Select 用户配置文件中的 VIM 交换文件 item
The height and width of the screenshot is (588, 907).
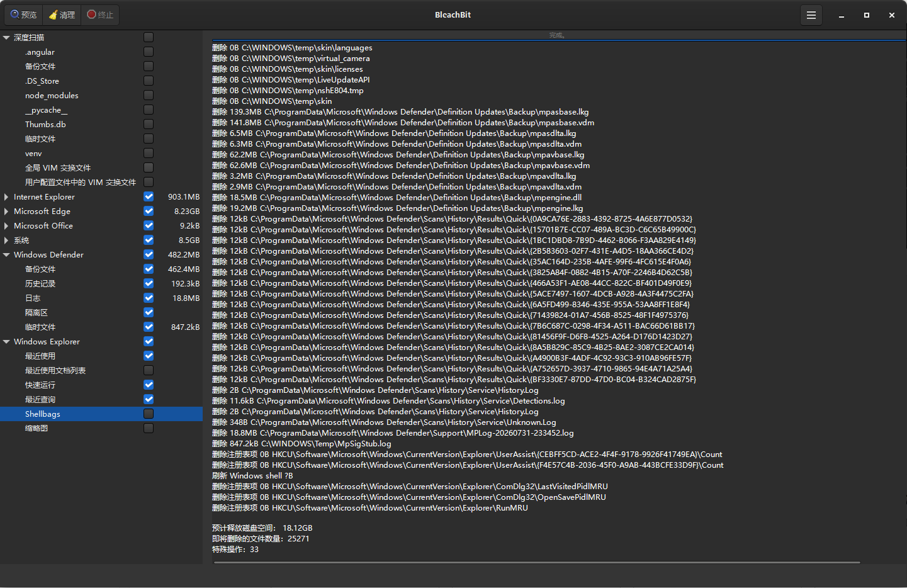point(81,183)
